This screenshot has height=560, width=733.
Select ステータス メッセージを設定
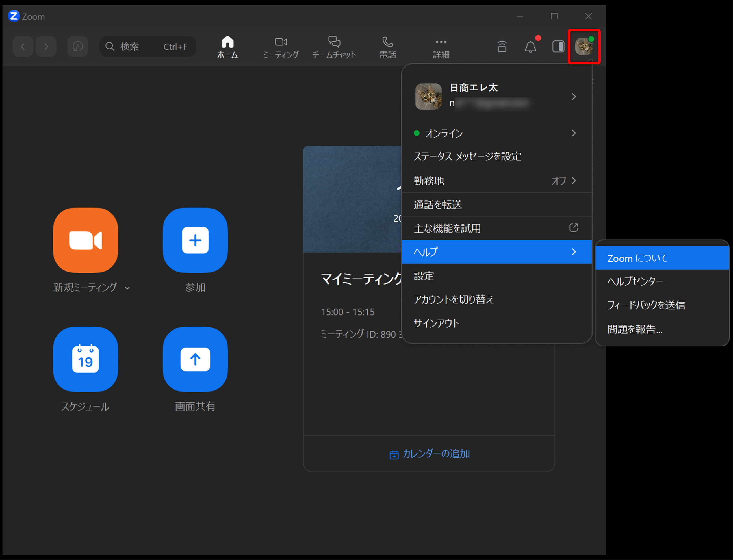tap(497, 156)
